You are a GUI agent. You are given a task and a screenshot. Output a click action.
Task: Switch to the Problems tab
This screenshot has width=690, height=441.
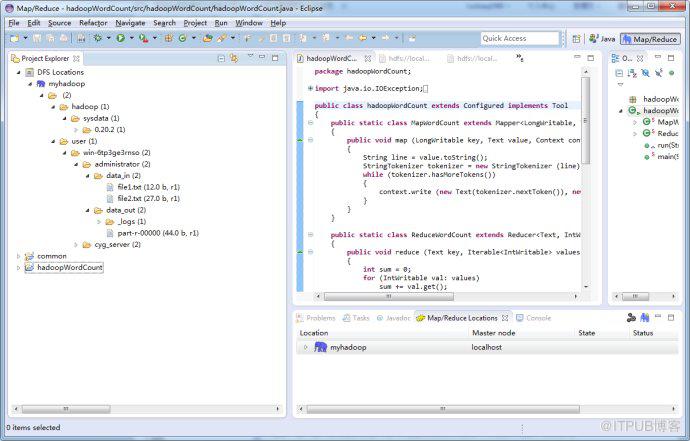316,318
